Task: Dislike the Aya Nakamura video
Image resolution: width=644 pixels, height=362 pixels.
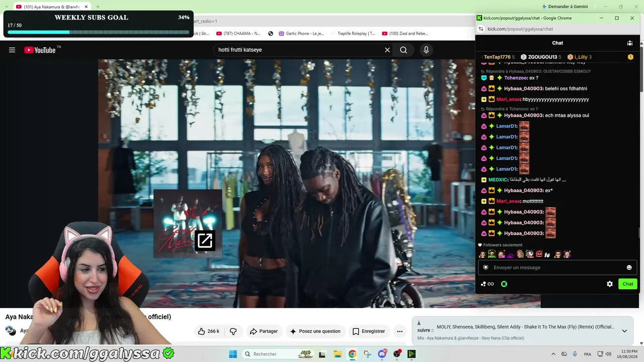Action: [x=233, y=331]
